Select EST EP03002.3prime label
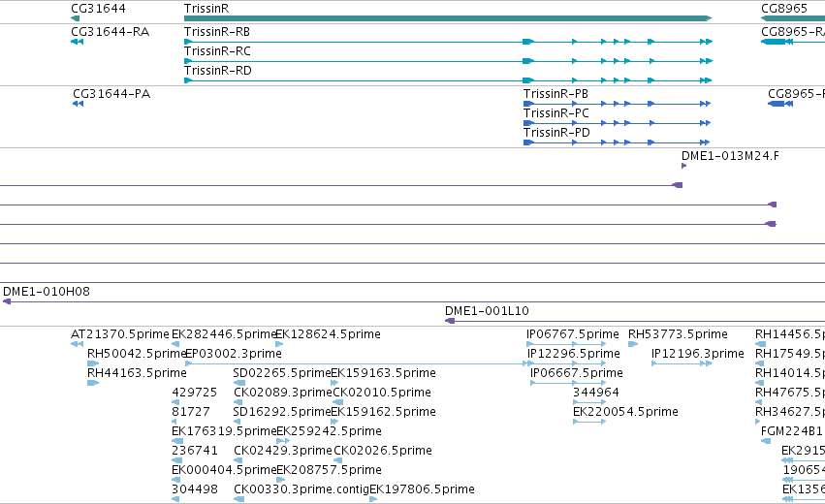825x504 pixels. click(234, 354)
